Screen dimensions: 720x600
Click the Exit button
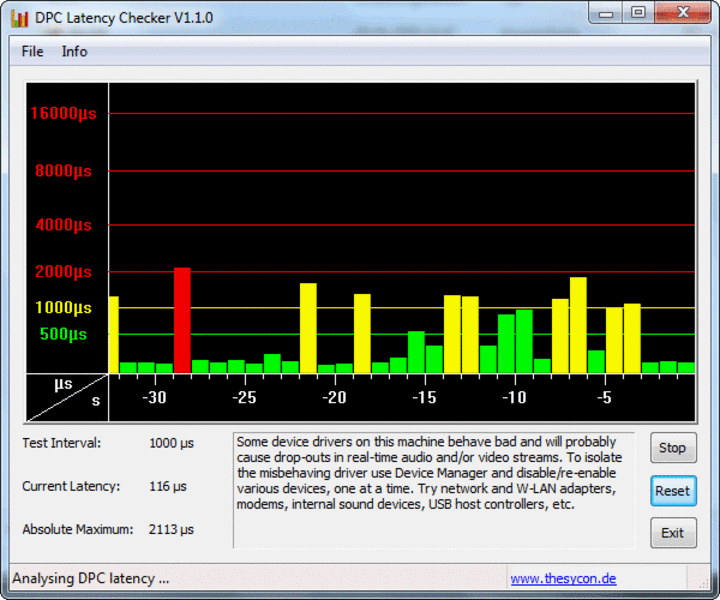(x=673, y=533)
